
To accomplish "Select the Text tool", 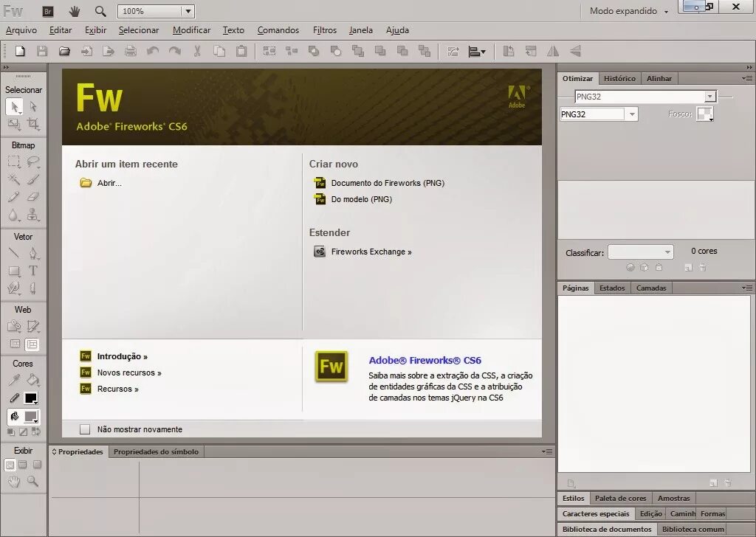I will 32,271.
